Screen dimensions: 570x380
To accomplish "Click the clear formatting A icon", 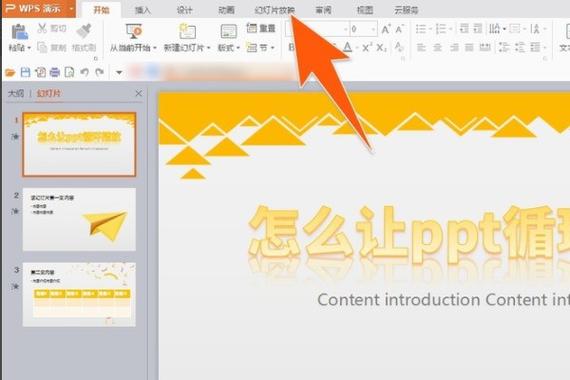I will coord(399,47).
